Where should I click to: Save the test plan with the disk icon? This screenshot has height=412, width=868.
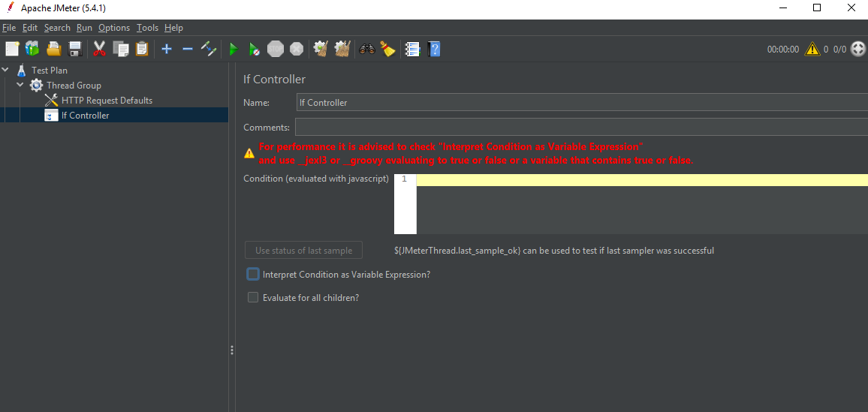tap(75, 50)
